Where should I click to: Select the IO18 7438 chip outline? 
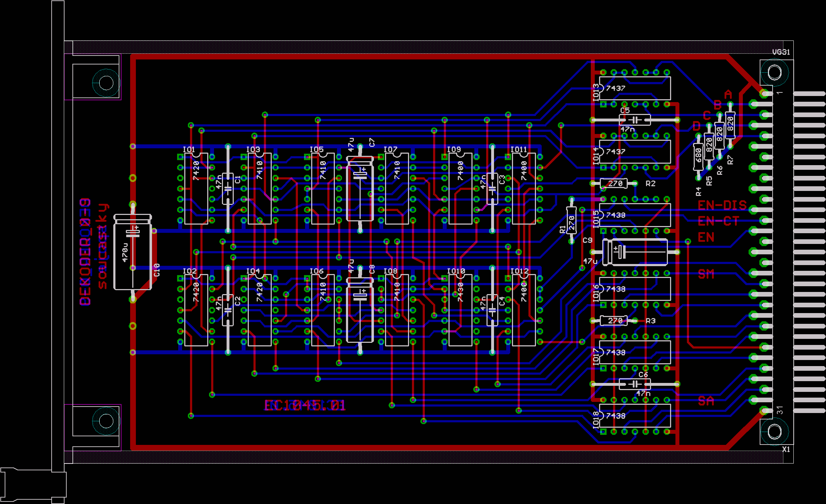(635, 416)
